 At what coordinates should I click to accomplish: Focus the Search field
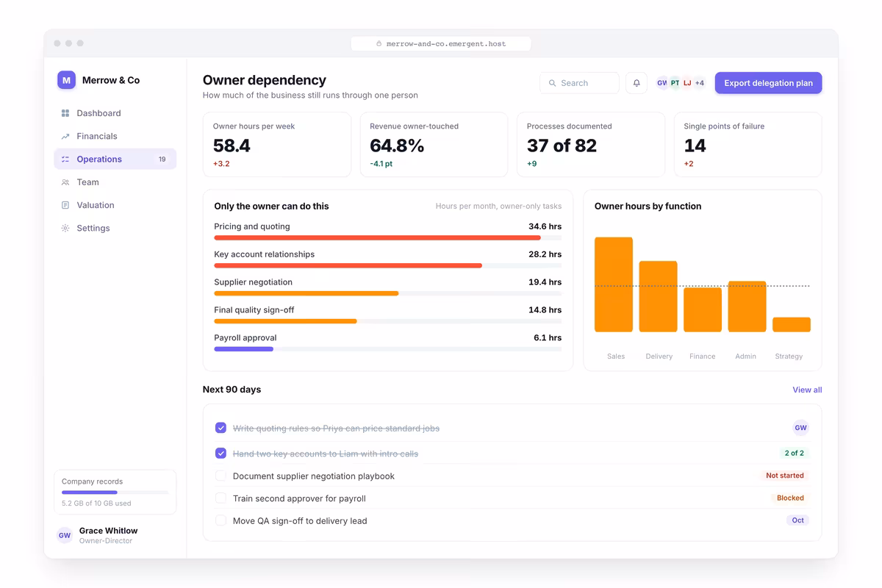[x=579, y=83]
